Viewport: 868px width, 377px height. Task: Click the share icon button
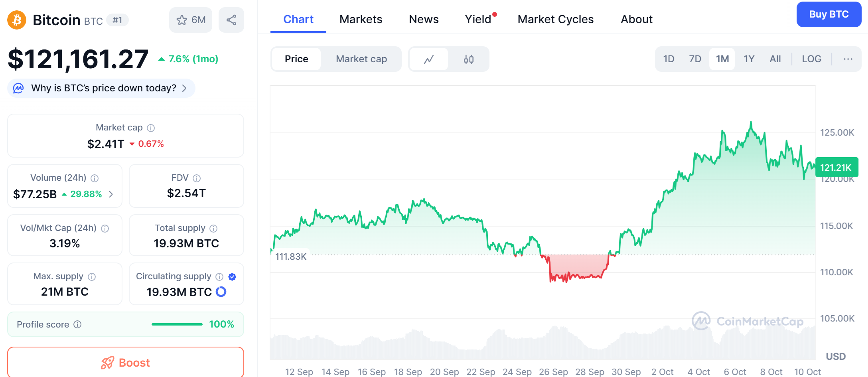(x=231, y=20)
